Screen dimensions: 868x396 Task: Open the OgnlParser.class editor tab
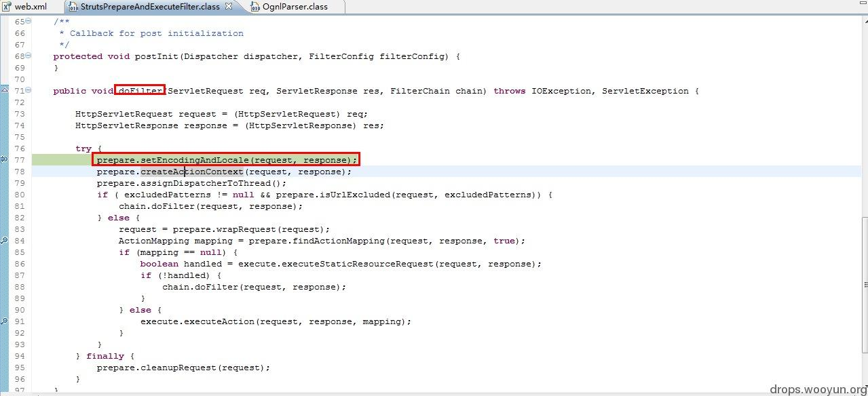tap(295, 6)
